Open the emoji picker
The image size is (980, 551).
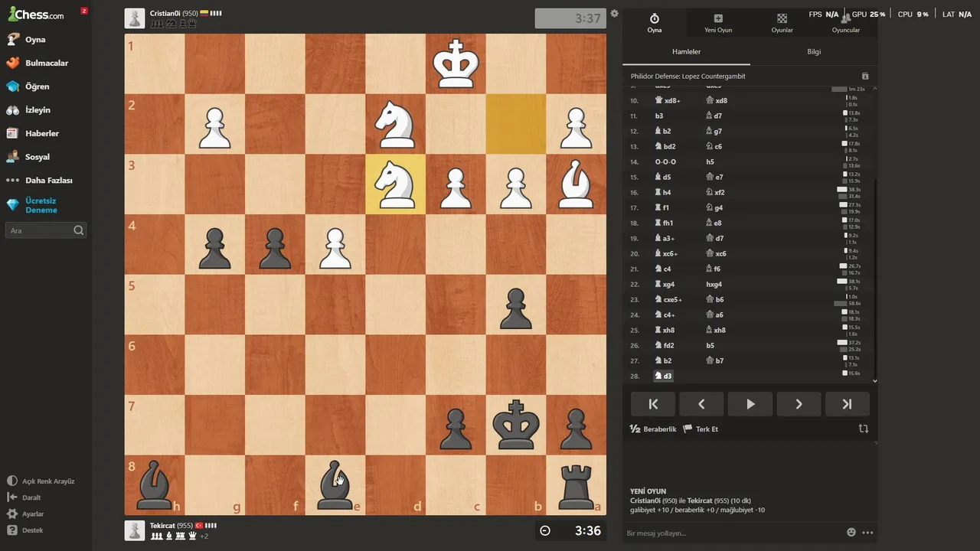[x=851, y=533]
